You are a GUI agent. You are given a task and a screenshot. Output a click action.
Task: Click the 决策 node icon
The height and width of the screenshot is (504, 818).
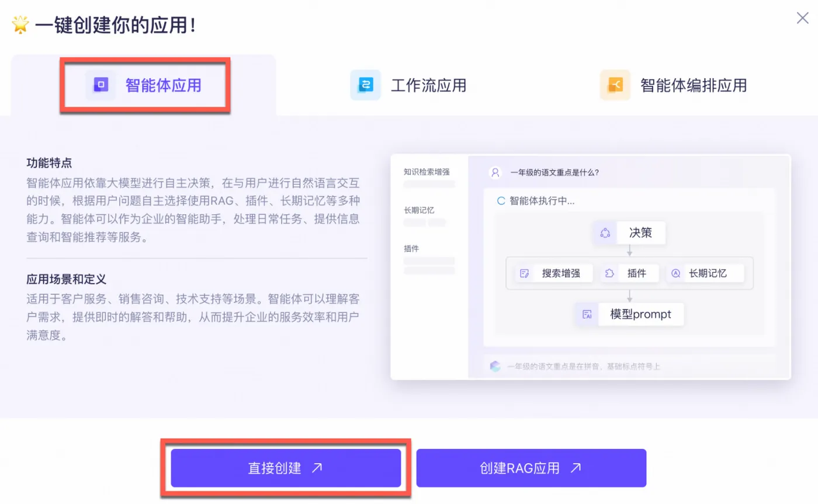[605, 233]
